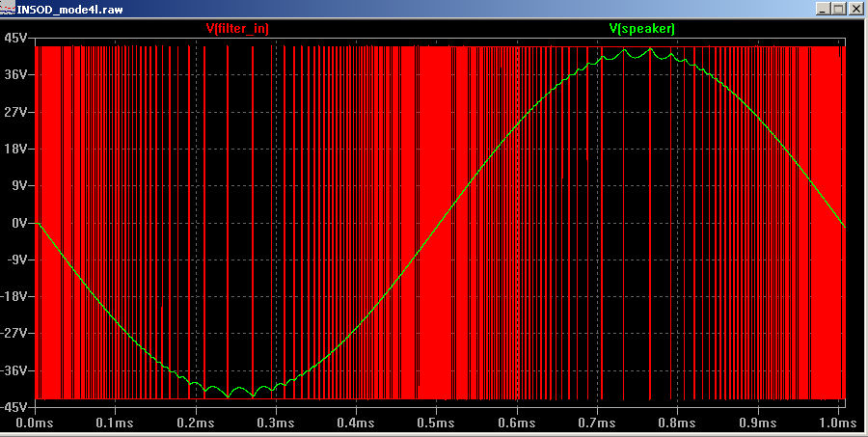The image size is (868, 437).
Task: Click the 36V vertical axis label
Action: point(15,75)
